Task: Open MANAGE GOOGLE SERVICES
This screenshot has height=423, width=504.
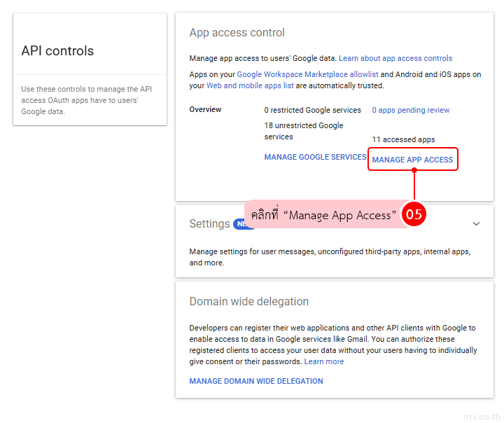Action: 315,157
